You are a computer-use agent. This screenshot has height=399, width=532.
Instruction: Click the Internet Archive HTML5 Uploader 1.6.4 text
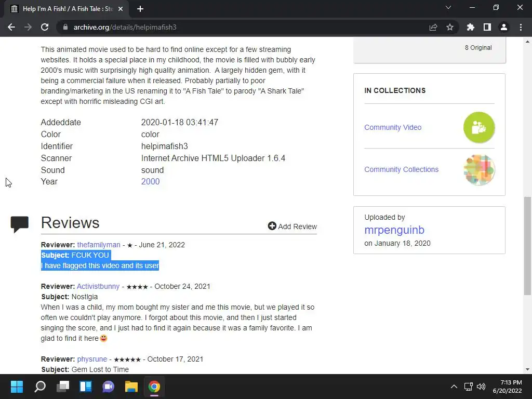pyautogui.click(x=213, y=158)
